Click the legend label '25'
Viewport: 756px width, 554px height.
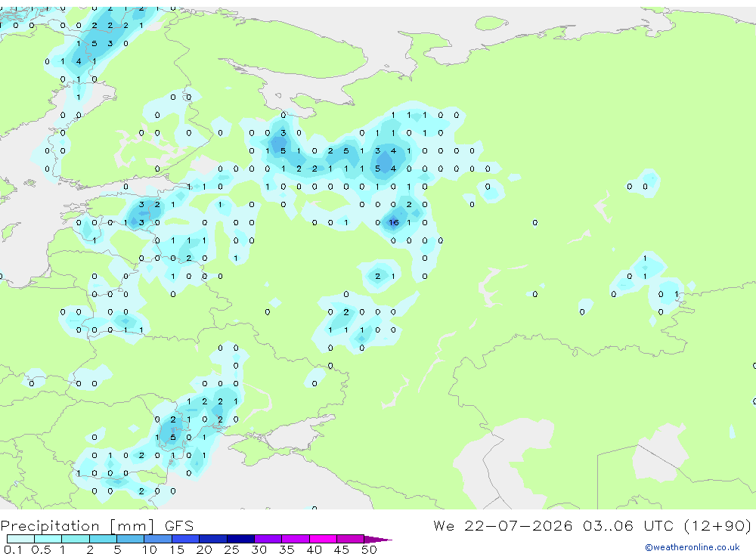pos(231,549)
